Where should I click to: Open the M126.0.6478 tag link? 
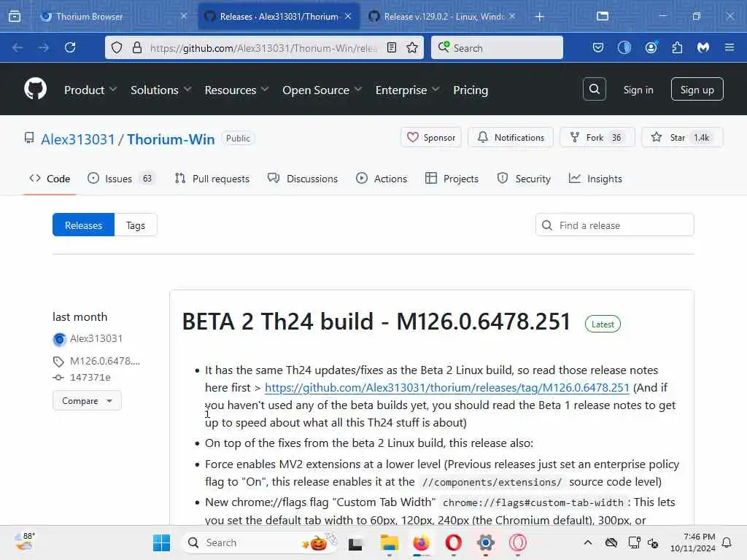pyautogui.click(x=105, y=361)
